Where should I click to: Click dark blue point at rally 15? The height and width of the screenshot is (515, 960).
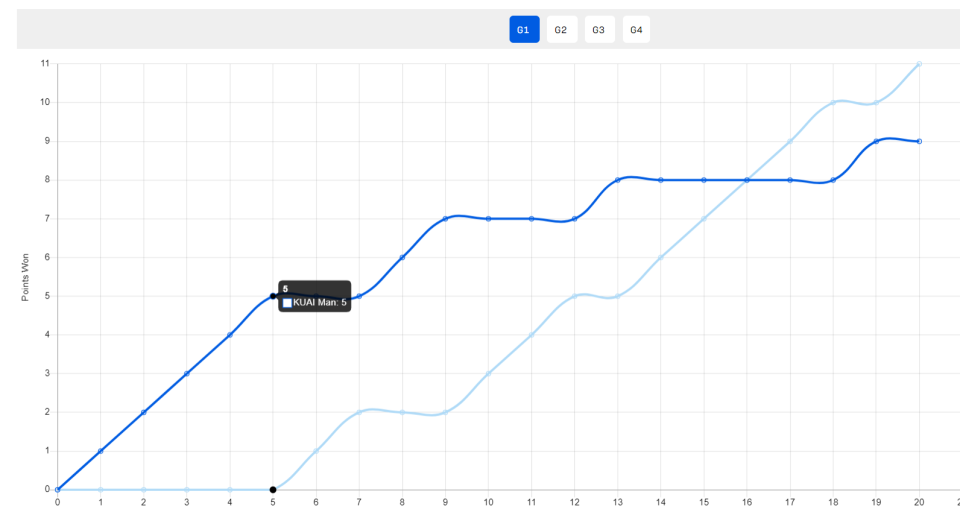(704, 180)
